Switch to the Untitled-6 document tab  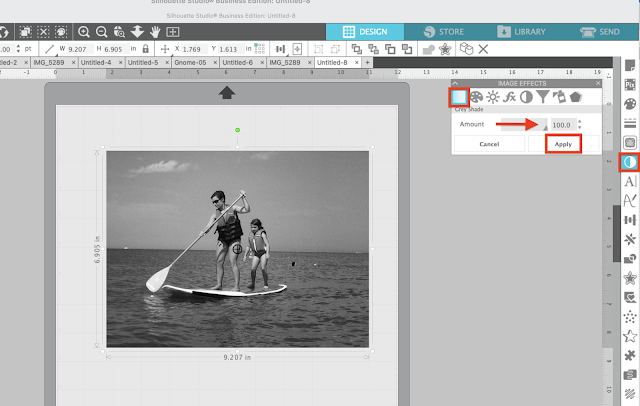point(238,62)
